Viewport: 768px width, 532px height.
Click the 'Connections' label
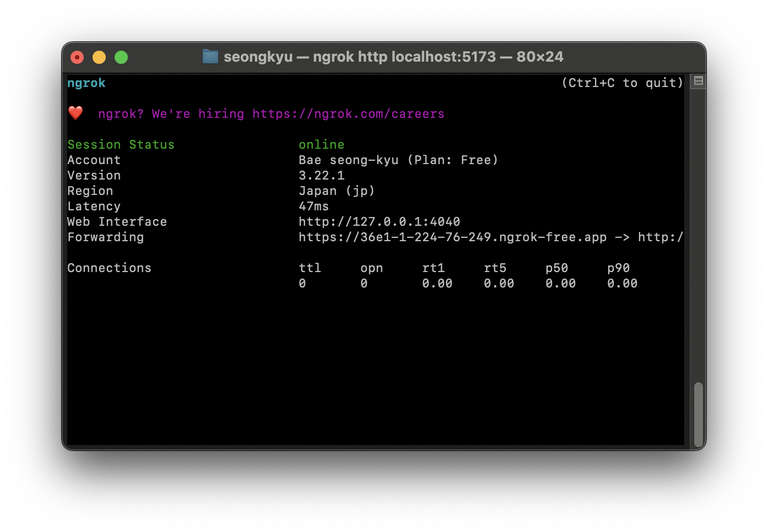tap(109, 268)
